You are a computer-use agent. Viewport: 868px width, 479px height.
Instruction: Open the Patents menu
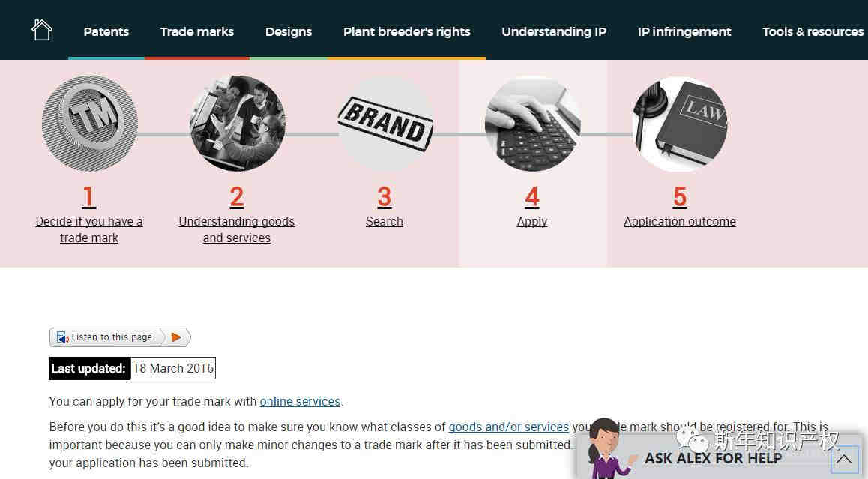[106, 31]
